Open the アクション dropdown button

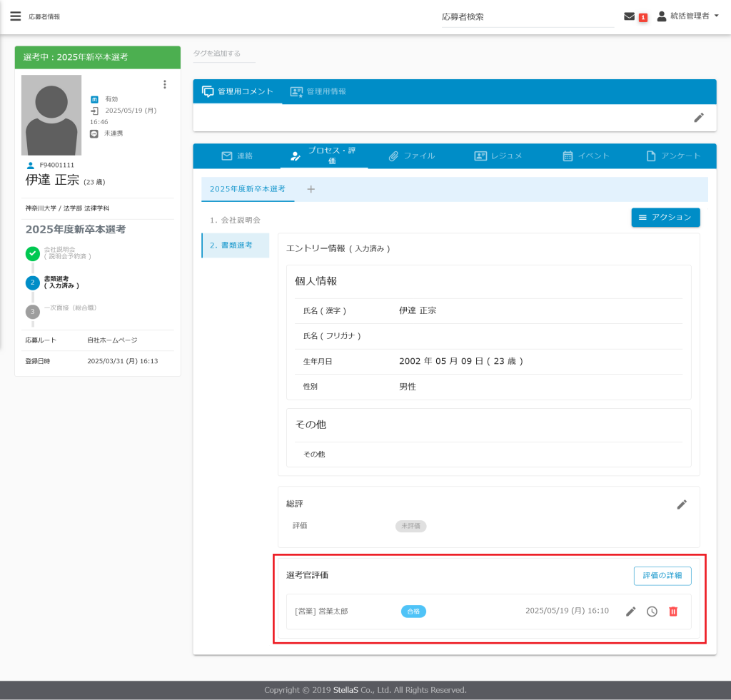665,217
